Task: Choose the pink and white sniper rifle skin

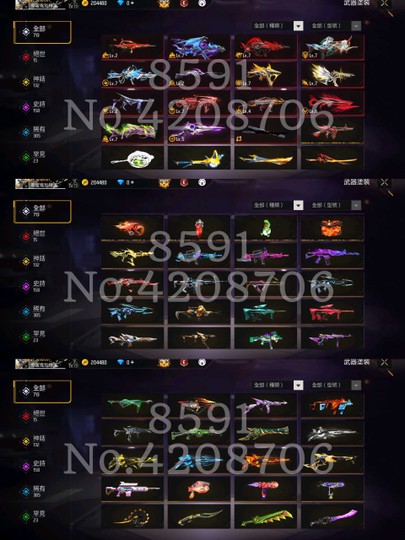Action: click(x=132, y=489)
